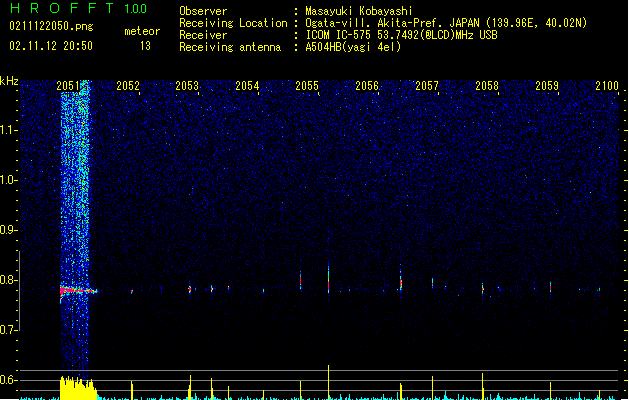Click the meteor count value 13
This screenshot has width=629, height=400.
pos(145,46)
